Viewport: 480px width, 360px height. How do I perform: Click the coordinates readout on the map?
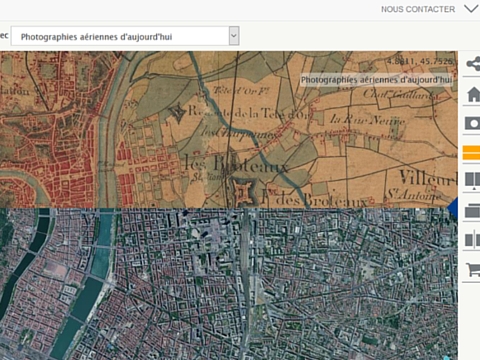pyautogui.click(x=420, y=61)
